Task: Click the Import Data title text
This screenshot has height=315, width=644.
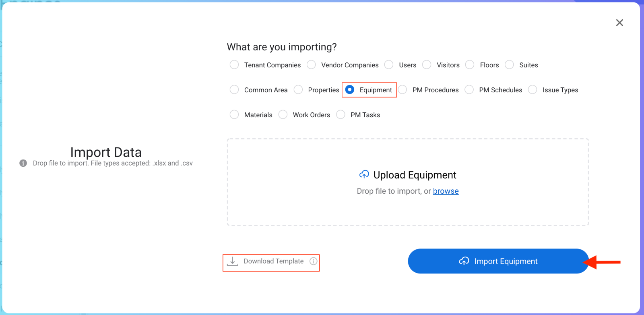Action: [106, 152]
